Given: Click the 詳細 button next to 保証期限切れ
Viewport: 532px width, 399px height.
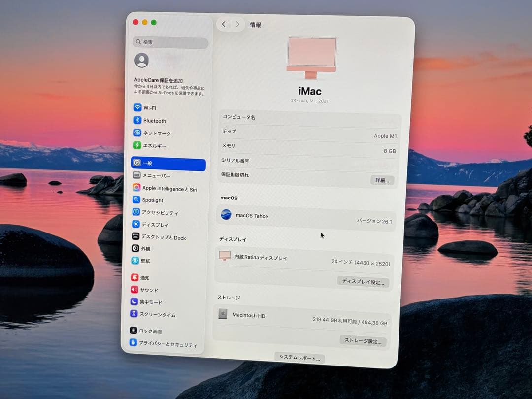Looking at the screenshot, I should tap(382, 180).
